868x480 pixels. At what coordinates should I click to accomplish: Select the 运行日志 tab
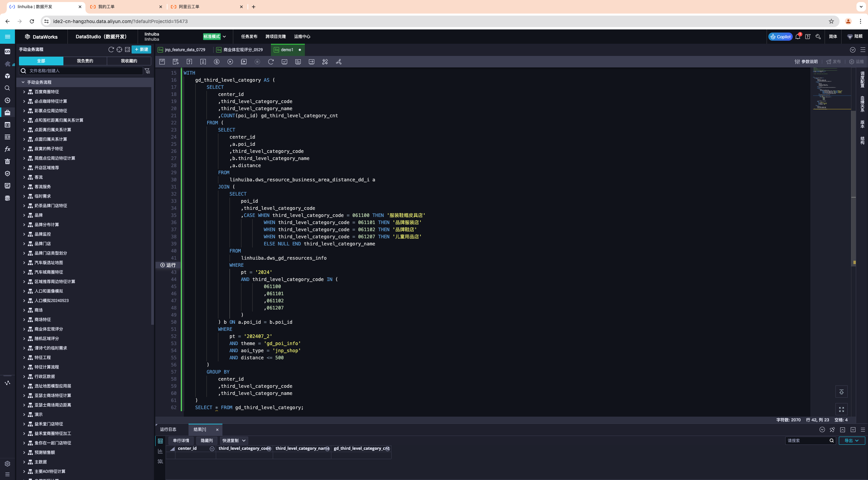168,429
